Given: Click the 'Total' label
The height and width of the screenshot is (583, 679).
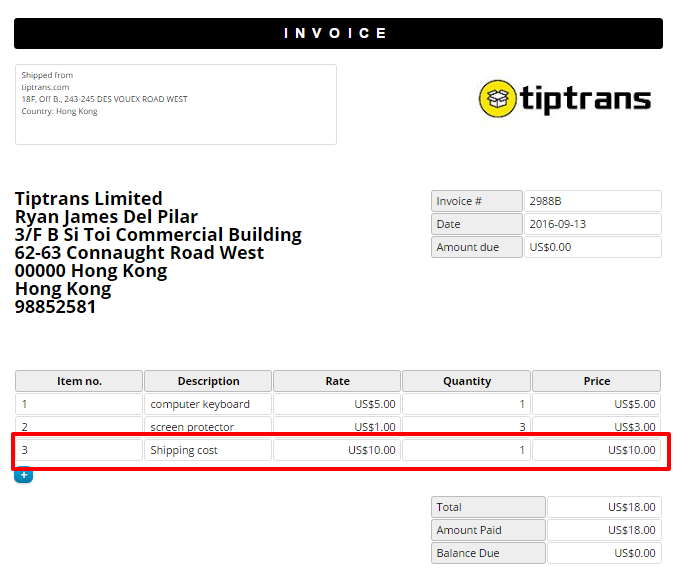Looking at the screenshot, I should [488, 507].
